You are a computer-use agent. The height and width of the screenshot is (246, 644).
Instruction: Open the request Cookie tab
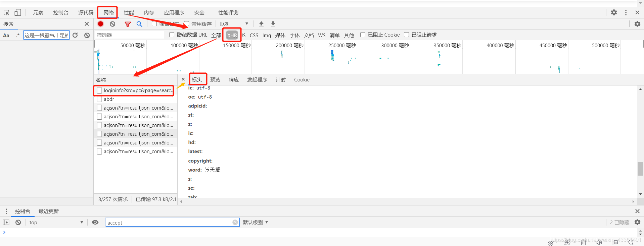coord(302,79)
